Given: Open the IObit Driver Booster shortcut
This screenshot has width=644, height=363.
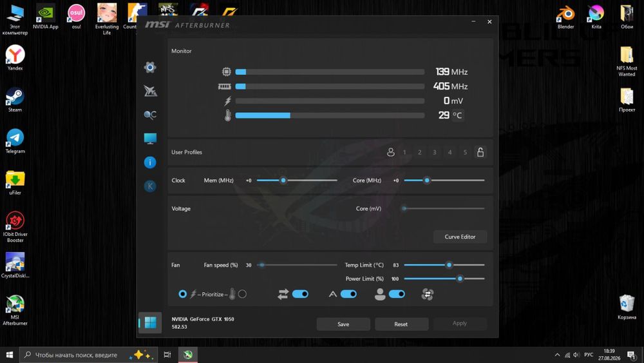Looking at the screenshot, I should click(15, 227).
